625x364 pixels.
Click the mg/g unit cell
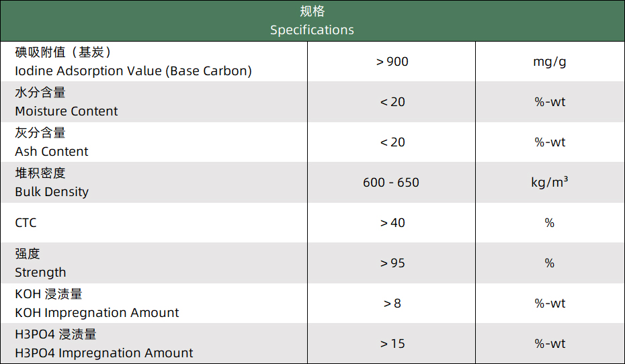(x=549, y=62)
